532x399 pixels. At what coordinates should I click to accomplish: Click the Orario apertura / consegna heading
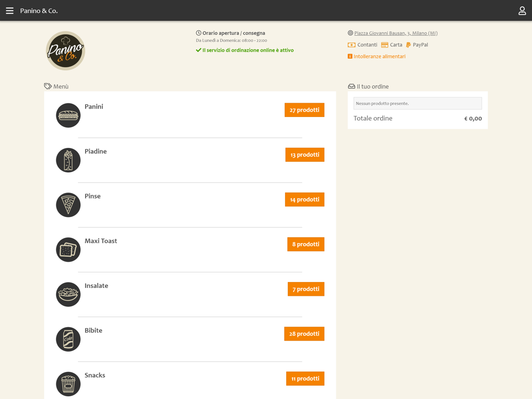[x=234, y=33]
